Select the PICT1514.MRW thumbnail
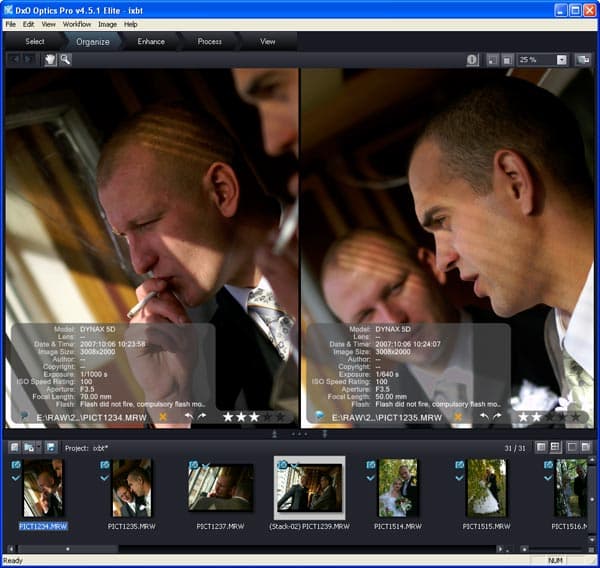600x568 pixels. [x=398, y=488]
